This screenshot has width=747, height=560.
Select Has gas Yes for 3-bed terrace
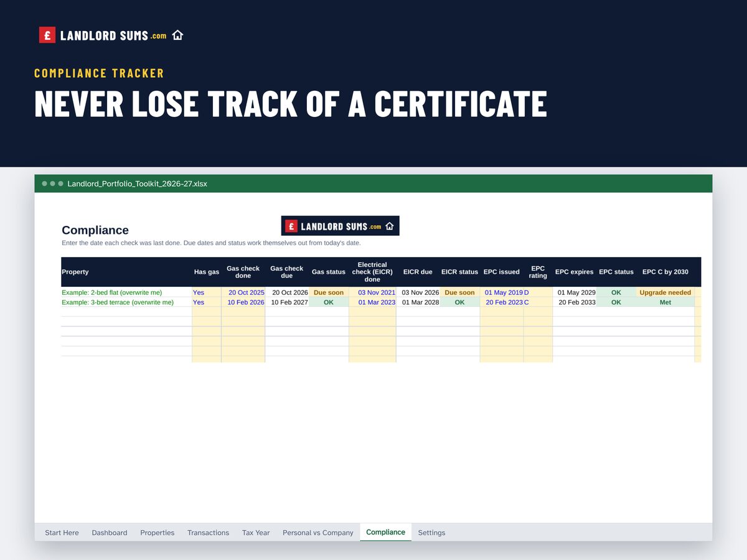(207, 302)
